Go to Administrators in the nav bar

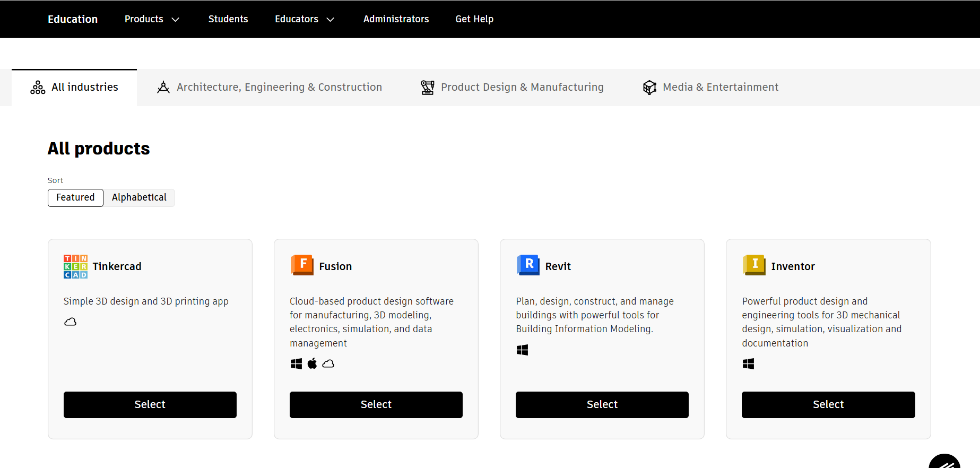pyautogui.click(x=396, y=19)
